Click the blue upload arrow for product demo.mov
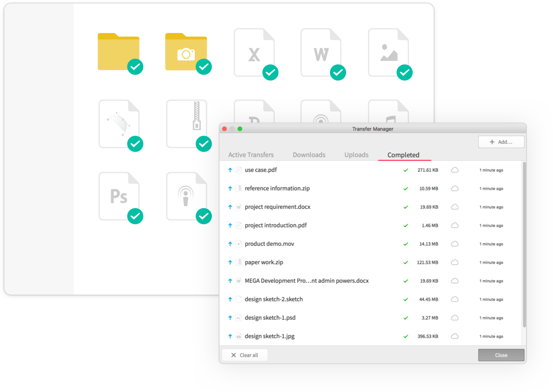Viewport: 553px width, 392px height. coord(230,244)
